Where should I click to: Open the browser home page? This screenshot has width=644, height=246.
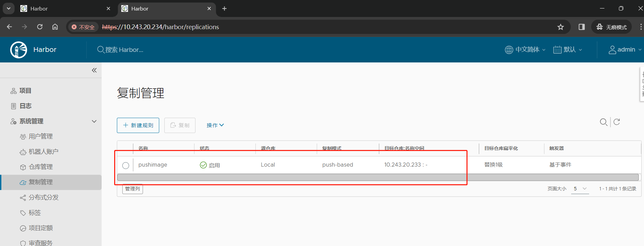point(55,27)
